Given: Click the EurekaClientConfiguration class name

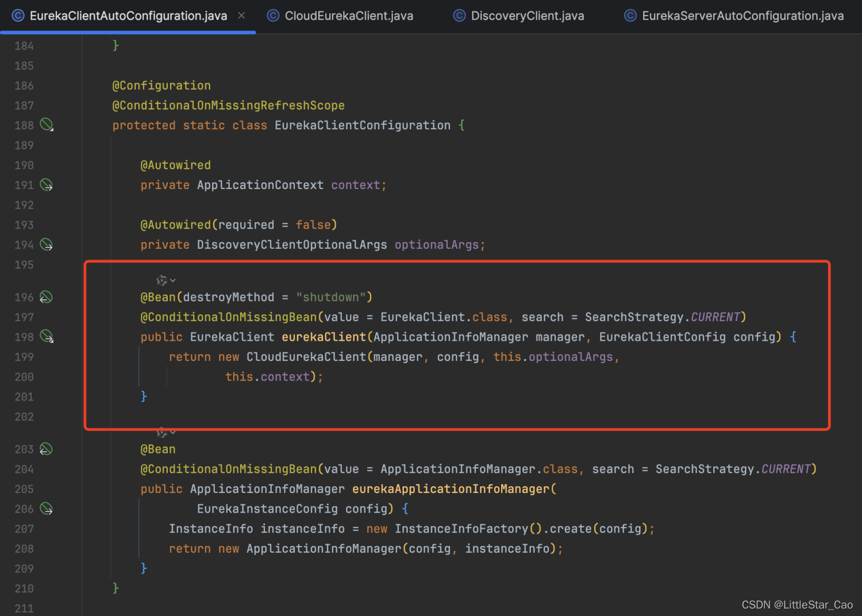Looking at the screenshot, I should [363, 125].
